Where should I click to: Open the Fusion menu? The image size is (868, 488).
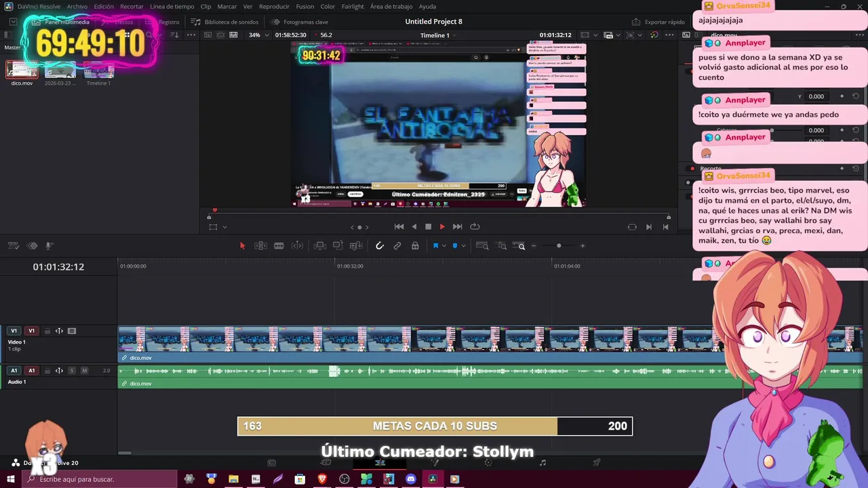305,7
